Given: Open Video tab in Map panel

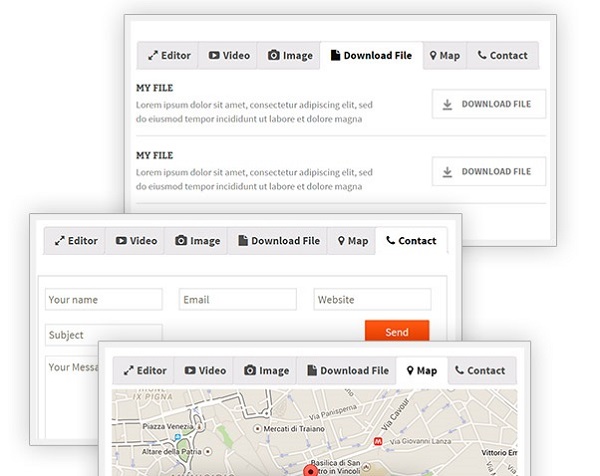Looking at the screenshot, I should (204, 371).
